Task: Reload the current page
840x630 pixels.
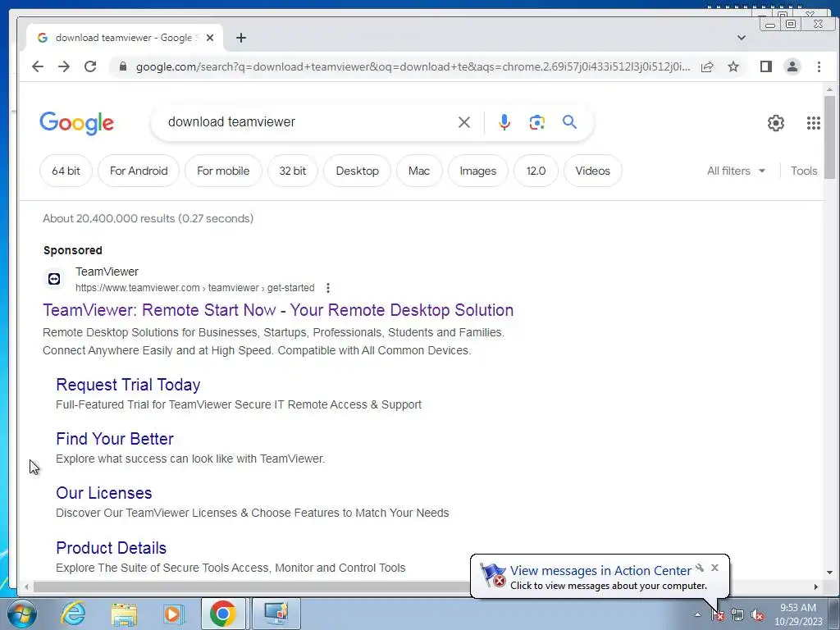Action: pyautogui.click(x=90, y=66)
